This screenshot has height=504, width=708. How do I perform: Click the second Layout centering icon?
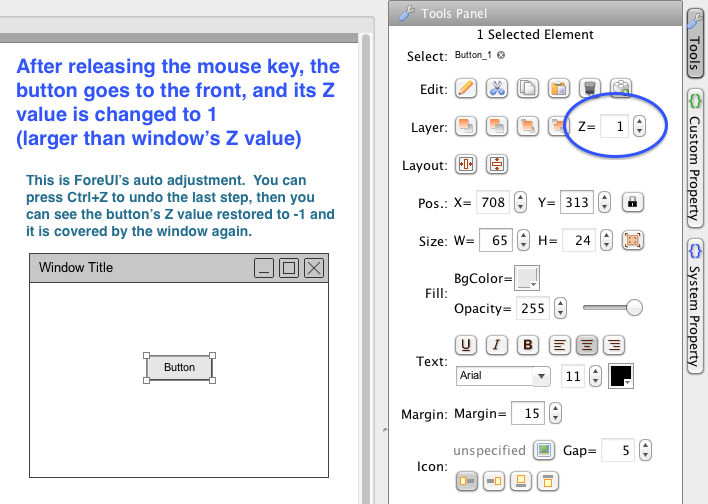496,164
